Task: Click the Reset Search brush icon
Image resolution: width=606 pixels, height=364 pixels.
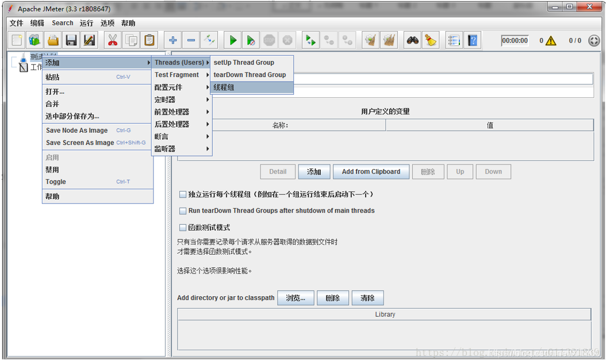Action: [x=431, y=40]
